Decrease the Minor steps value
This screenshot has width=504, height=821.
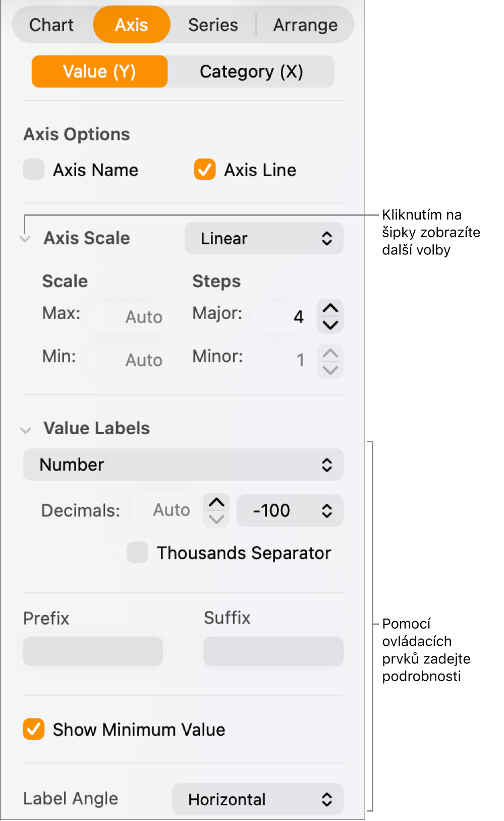(x=330, y=370)
